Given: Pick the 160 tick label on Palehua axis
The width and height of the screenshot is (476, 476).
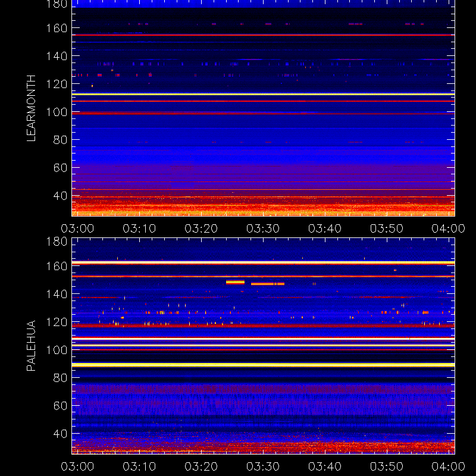Looking at the screenshot, I should 57,266.
